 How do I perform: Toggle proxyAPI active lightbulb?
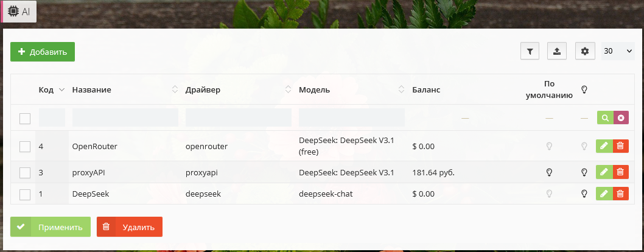pyautogui.click(x=584, y=172)
